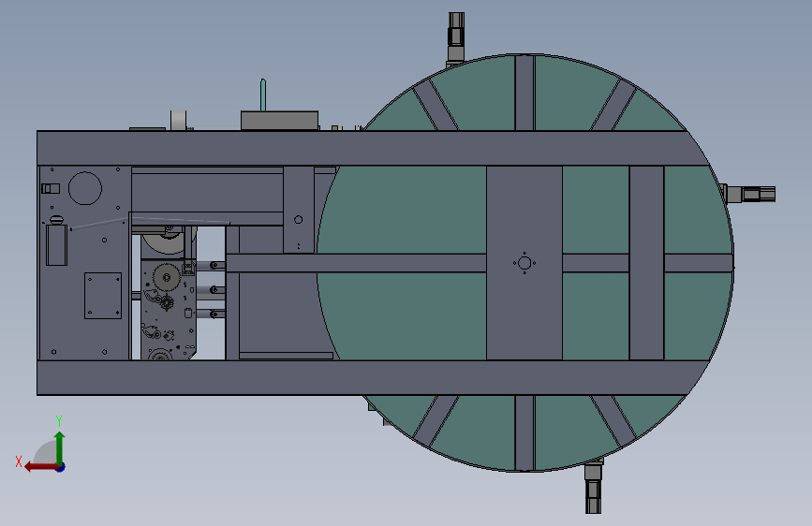Select the gray box mounted on the frame's upper edge

pos(280,120)
